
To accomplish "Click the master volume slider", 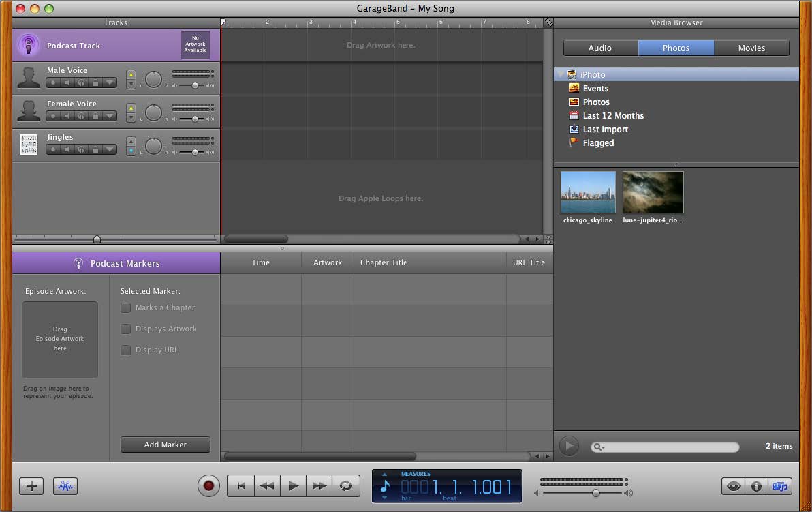I will coord(595,493).
